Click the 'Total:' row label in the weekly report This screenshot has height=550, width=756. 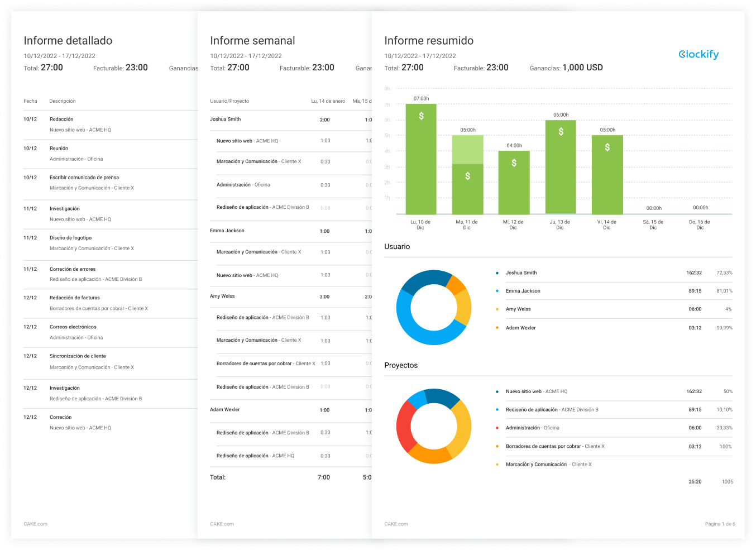[218, 477]
